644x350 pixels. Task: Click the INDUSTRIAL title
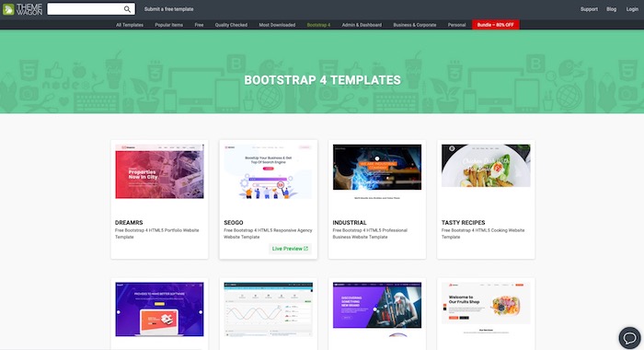pyautogui.click(x=350, y=223)
